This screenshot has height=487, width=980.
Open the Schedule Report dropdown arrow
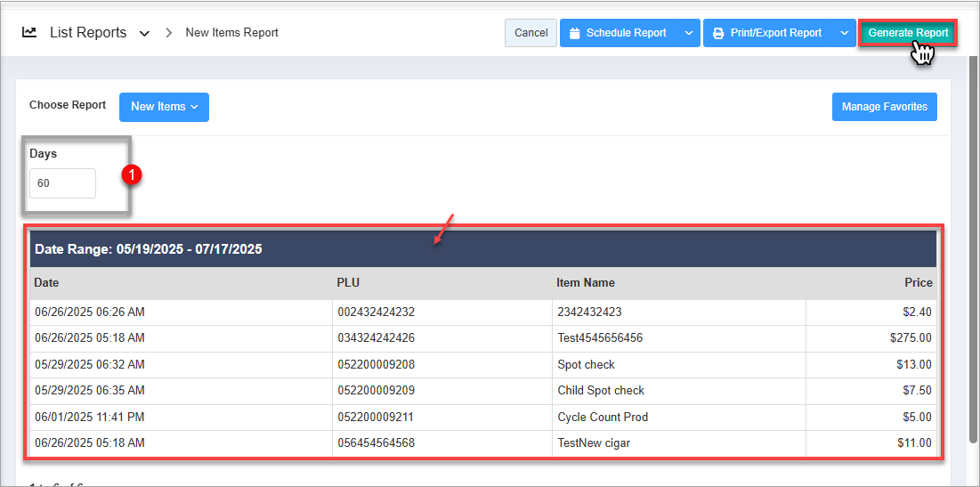pyautogui.click(x=688, y=33)
